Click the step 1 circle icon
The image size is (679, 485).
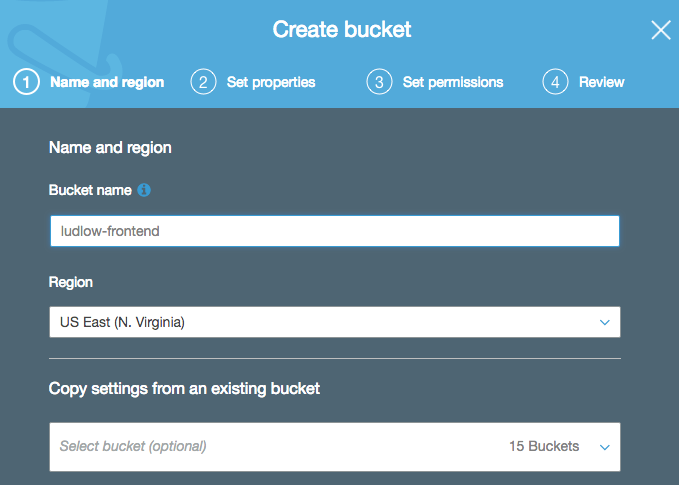pos(27,82)
